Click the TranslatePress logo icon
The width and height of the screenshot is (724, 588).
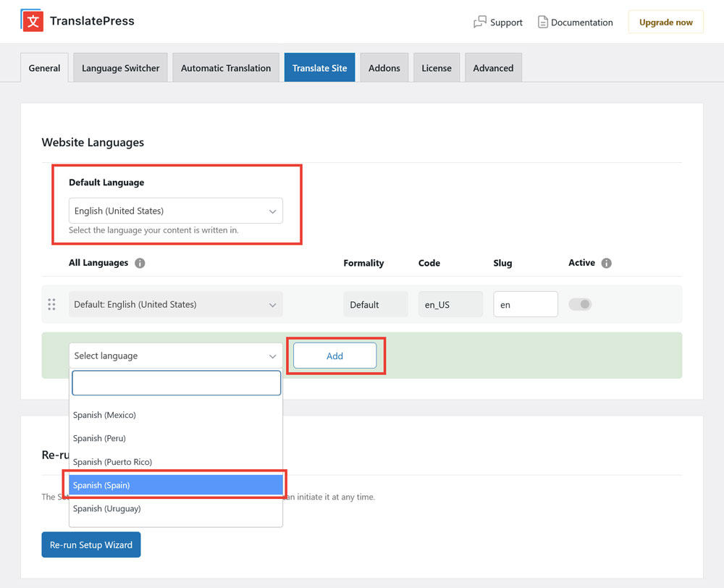tap(30, 20)
